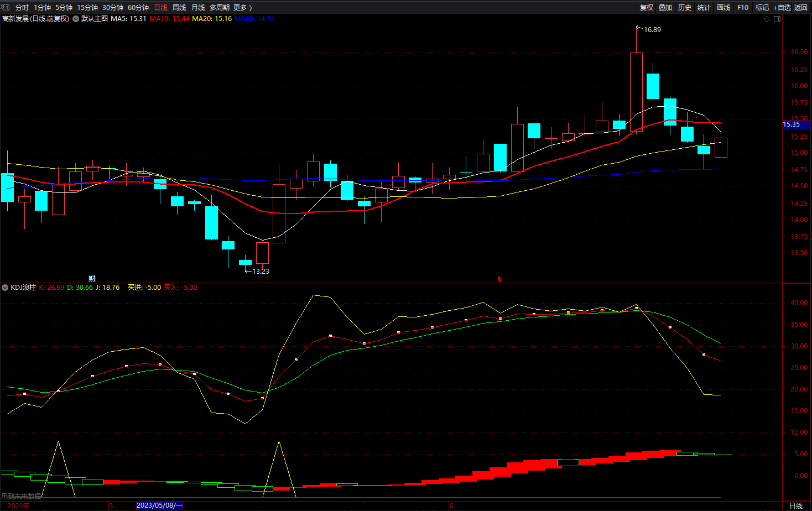Image resolution: width=812 pixels, height=511 pixels.
Task: Click the 14.00 price axis label
Action: pos(799,220)
